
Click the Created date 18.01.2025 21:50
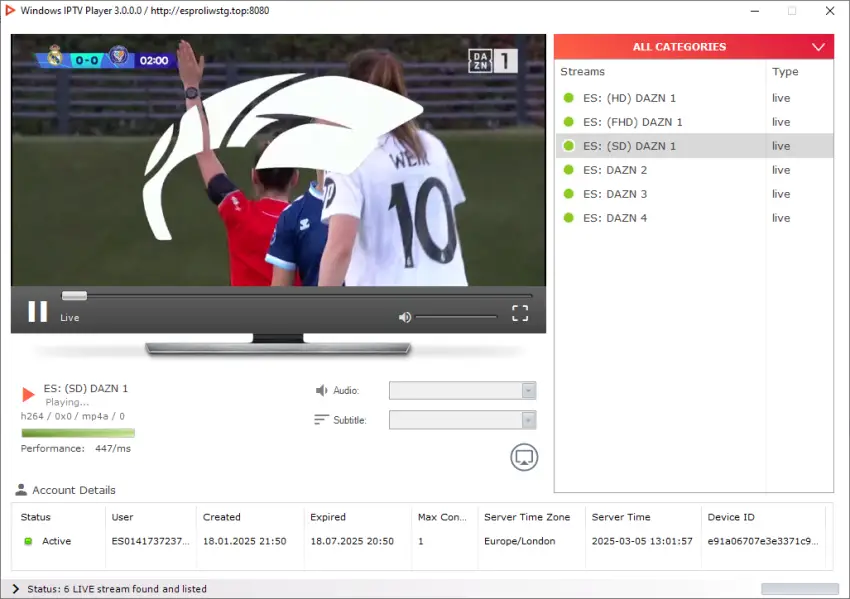244,541
